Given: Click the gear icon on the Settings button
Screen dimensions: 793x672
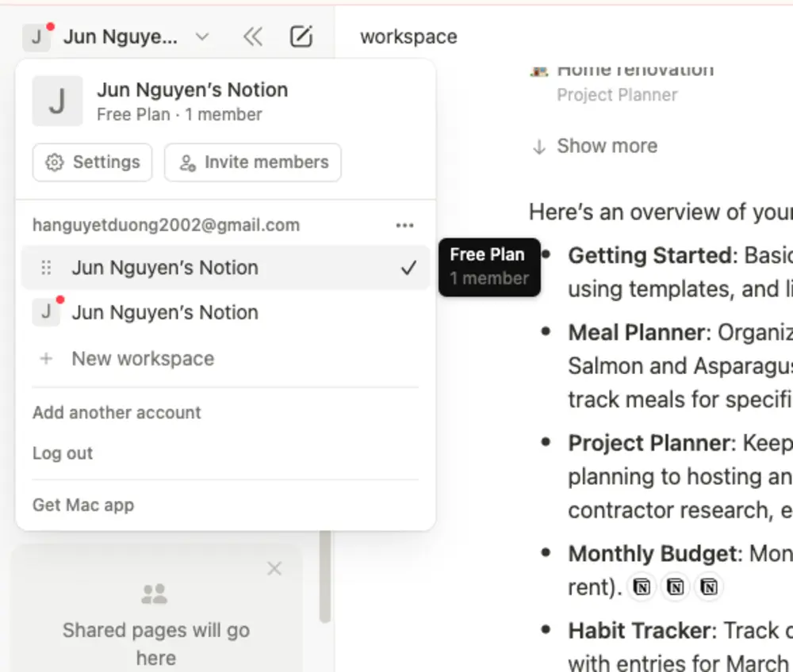Looking at the screenshot, I should (55, 162).
